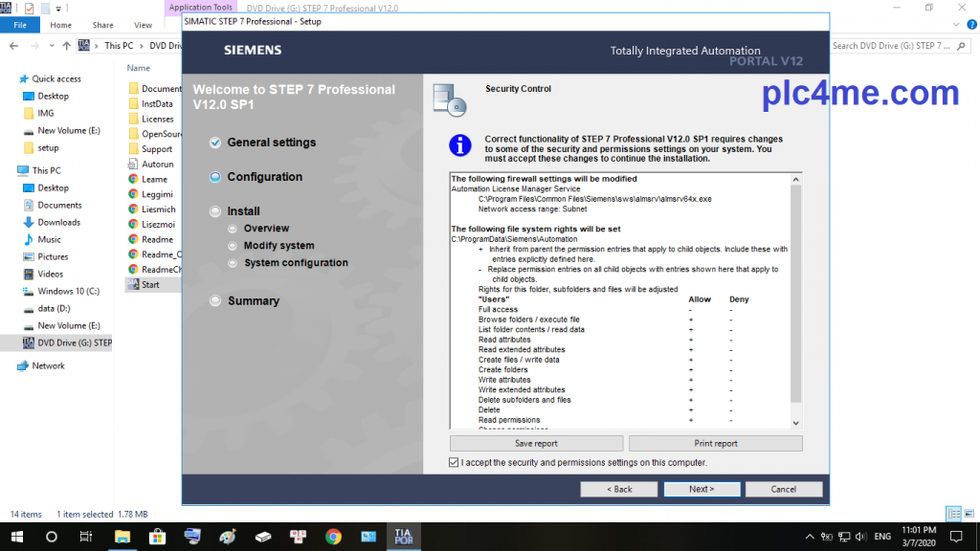
Task: Click the TIA Portal icon in the taskbar
Action: pos(403,537)
